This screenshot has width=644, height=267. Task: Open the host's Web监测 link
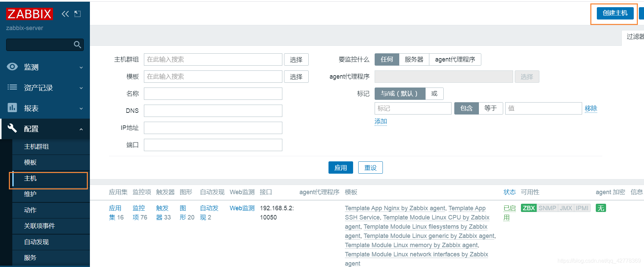pyautogui.click(x=242, y=208)
